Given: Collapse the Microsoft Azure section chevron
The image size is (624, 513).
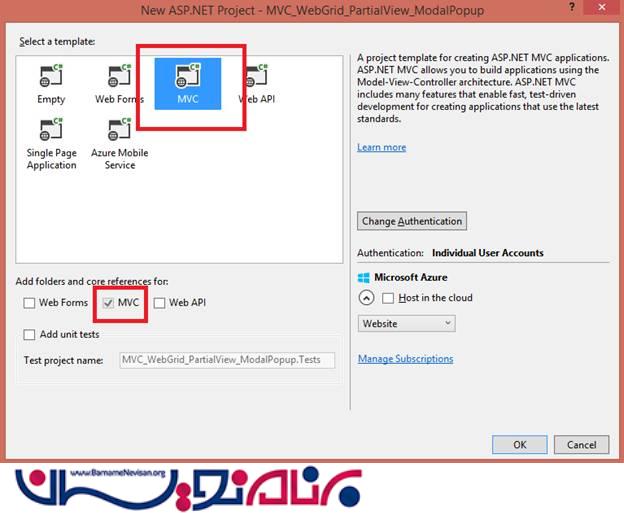Looking at the screenshot, I should 366,298.
